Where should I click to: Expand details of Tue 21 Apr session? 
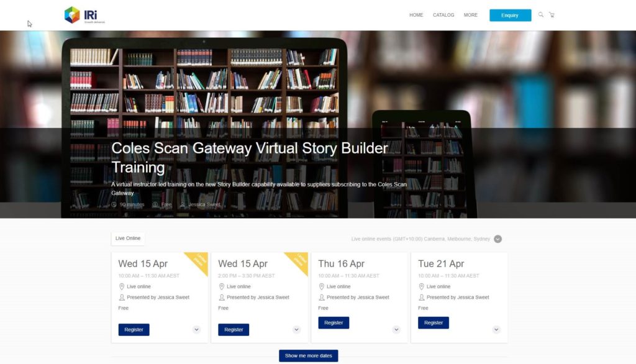[x=496, y=329]
